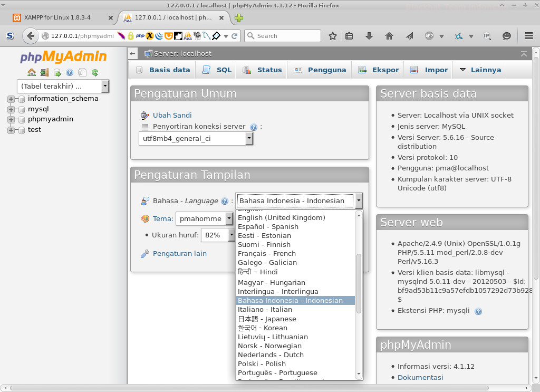Click the phpMyAdmin home icon
The height and width of the screenshot is (392, 540).
pyautogui.click(x=32, y=72)
